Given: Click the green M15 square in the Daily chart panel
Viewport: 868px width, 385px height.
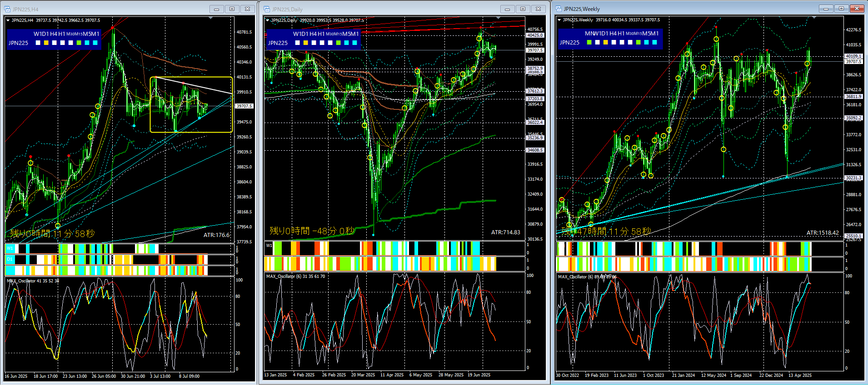Looking at the screenshot, I should pyautogui.click(x=339, y=43).
